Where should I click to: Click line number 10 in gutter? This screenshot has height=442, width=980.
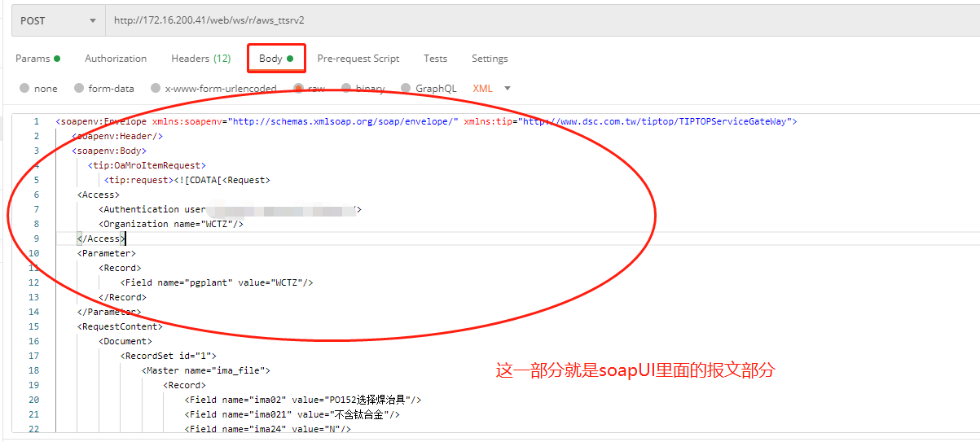tap(33, 253)
